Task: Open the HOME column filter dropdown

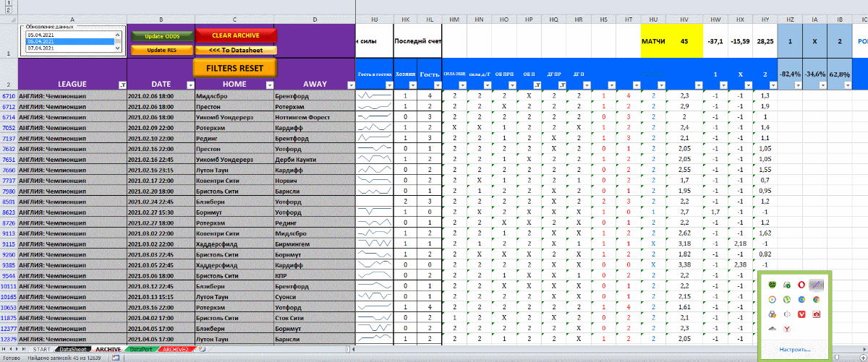Action: point(269,85)
